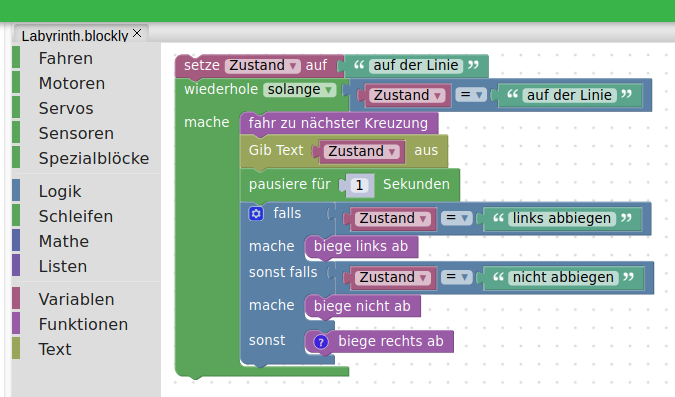Select the 'pausiere für' block label
The width and height of the screenshot is (675, 397).
pos(290,184)
